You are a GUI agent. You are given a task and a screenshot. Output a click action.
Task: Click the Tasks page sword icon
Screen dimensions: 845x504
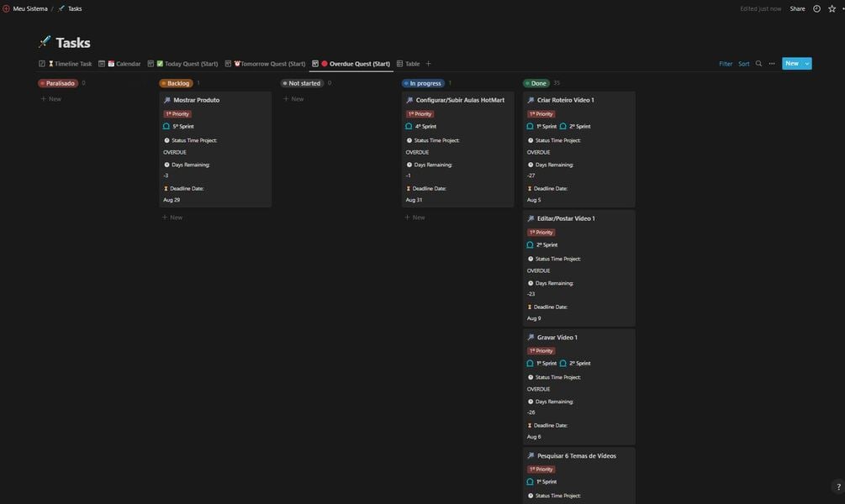[45, 41]
